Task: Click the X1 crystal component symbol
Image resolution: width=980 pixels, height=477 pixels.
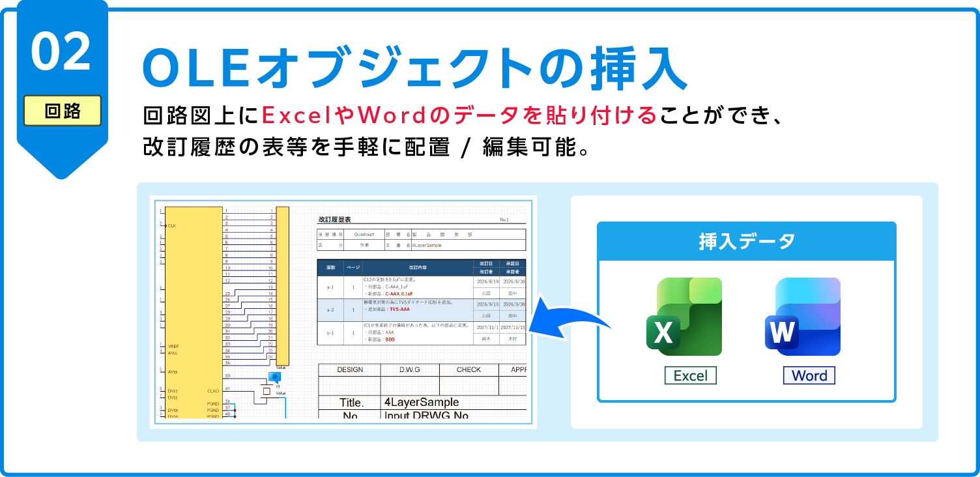Action: click(x=267, y=392)
